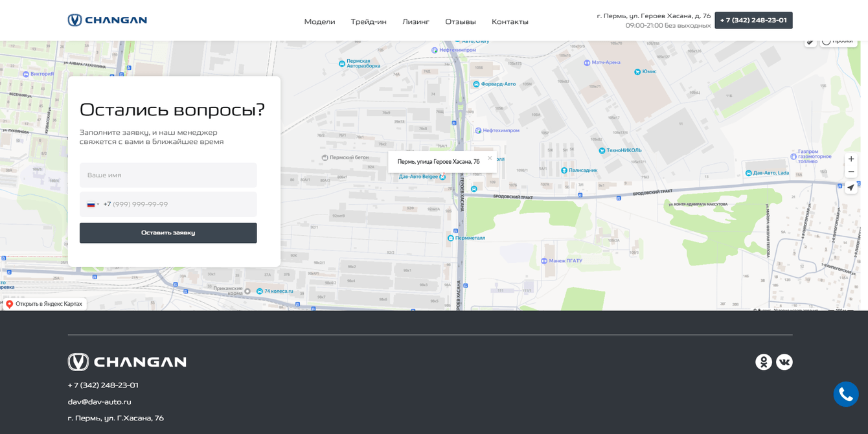
Task: Click the dav@dav-auto.ru email link
Action: point(100,402)
